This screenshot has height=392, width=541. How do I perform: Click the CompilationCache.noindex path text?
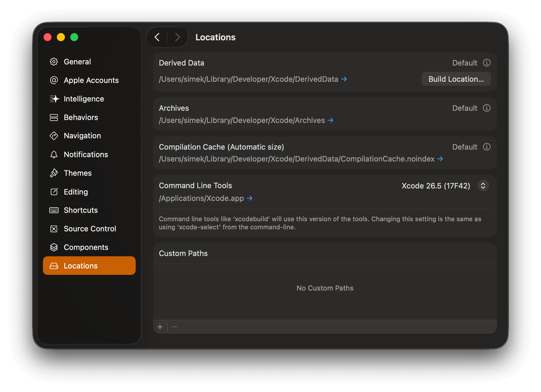297,159
